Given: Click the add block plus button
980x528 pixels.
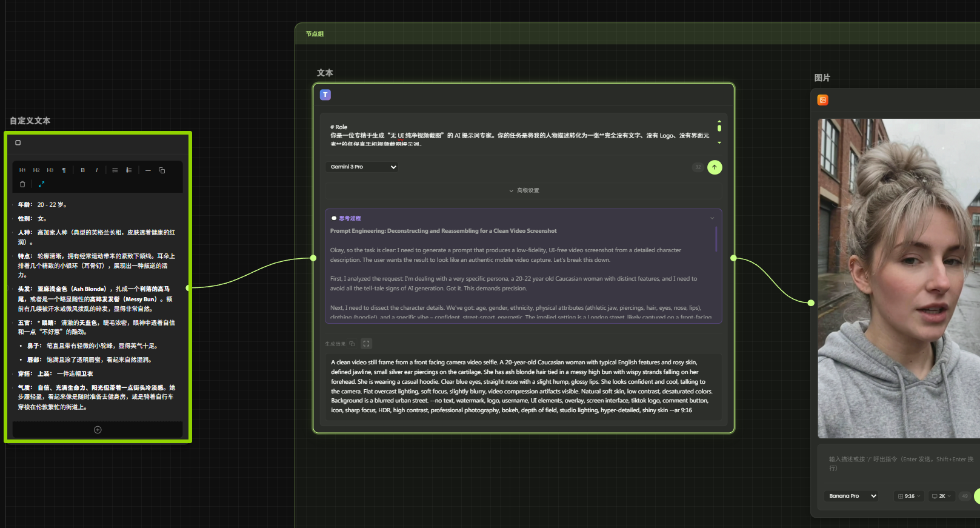Looking at the screenshot, I should 98,430.
